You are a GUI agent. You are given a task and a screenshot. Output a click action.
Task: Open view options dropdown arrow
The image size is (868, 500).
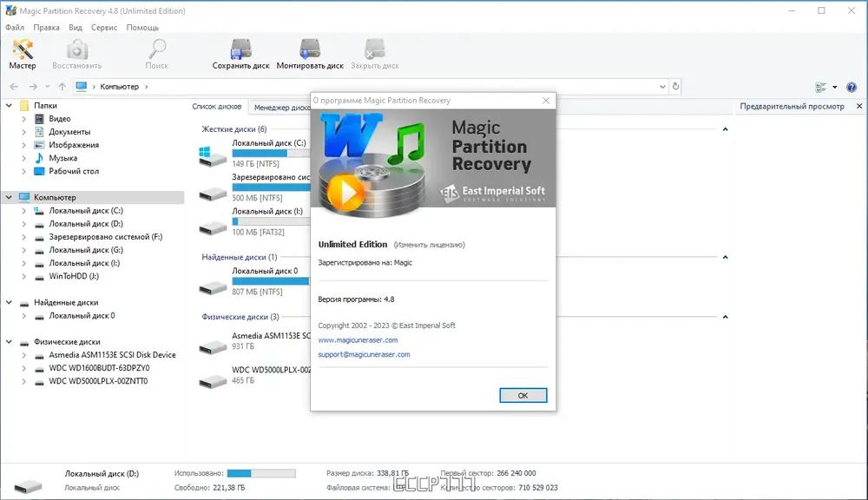[x=835, y=87]
